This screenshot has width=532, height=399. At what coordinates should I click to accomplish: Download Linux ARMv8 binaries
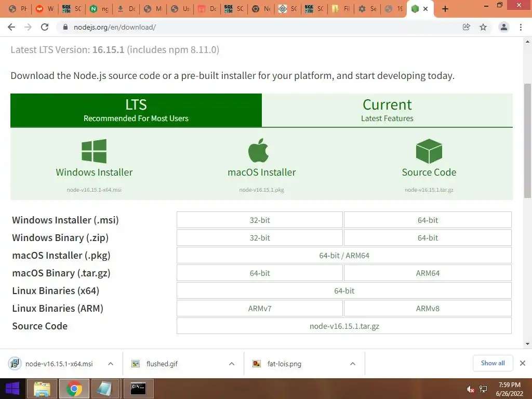click(428, 309)
